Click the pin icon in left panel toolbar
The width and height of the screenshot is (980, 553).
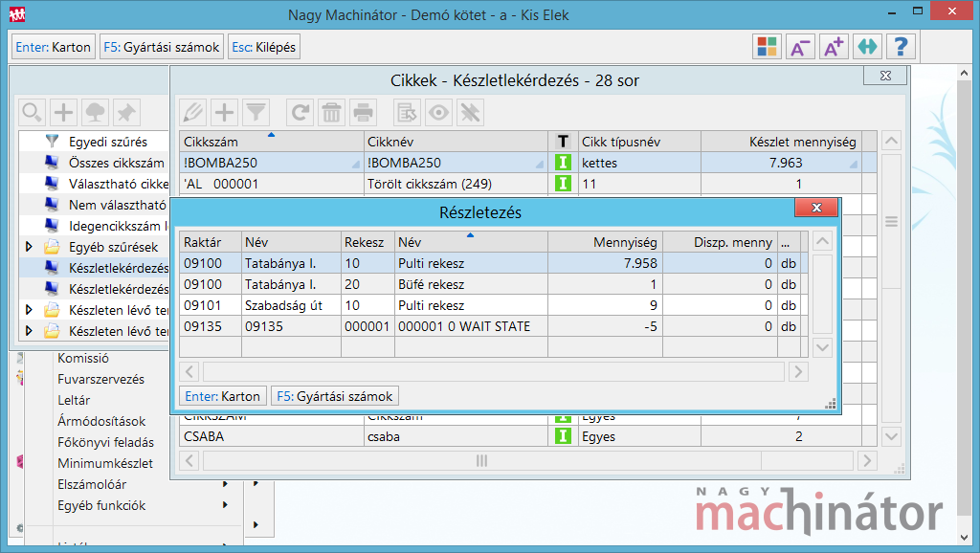coord(126,113)
